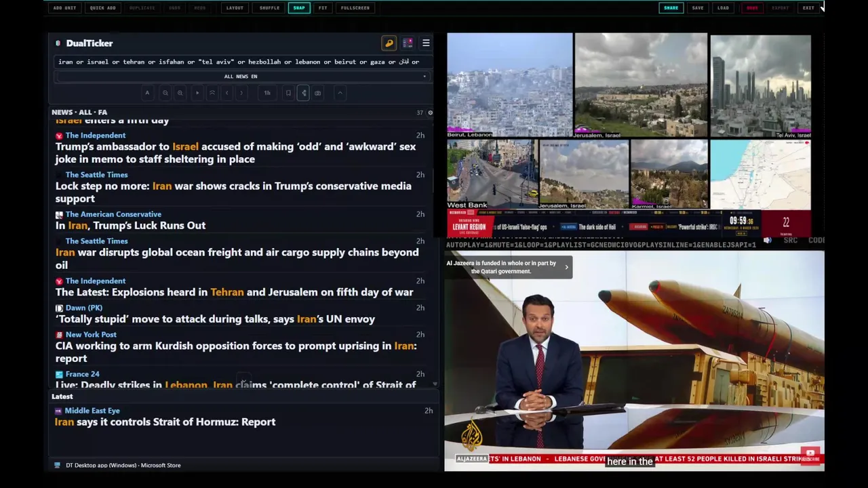Click the orange key icon in DualTicker header

[x=389, y=43]
